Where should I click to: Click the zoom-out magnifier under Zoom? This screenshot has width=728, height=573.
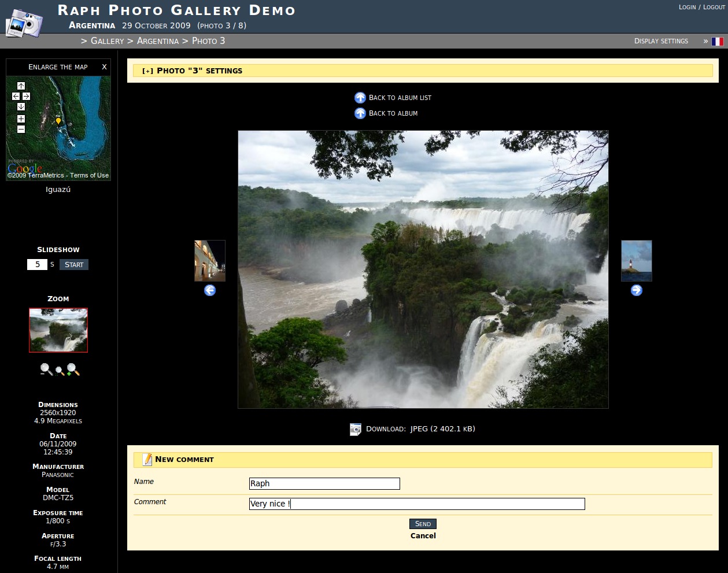(46, 369)
